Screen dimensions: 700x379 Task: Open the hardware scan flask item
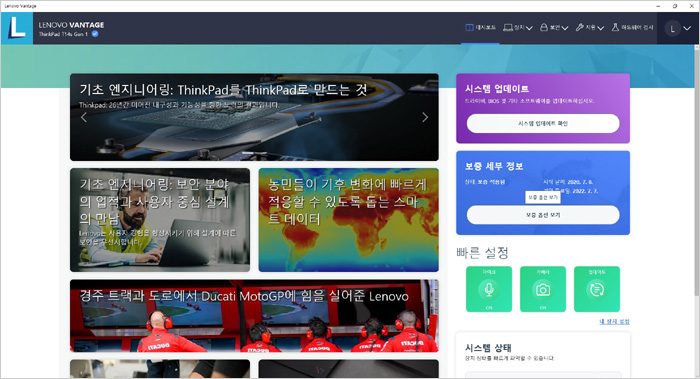pyautogui.click(x=632, y=28)
